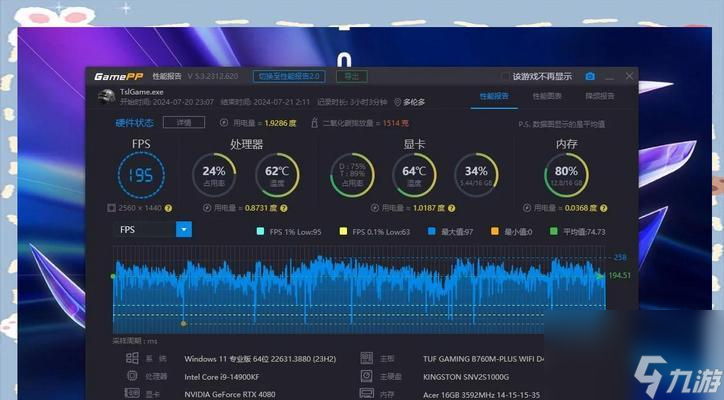Open help icon next to 2560×1440 resolution
Screen dimensions: 724x400
169,208
